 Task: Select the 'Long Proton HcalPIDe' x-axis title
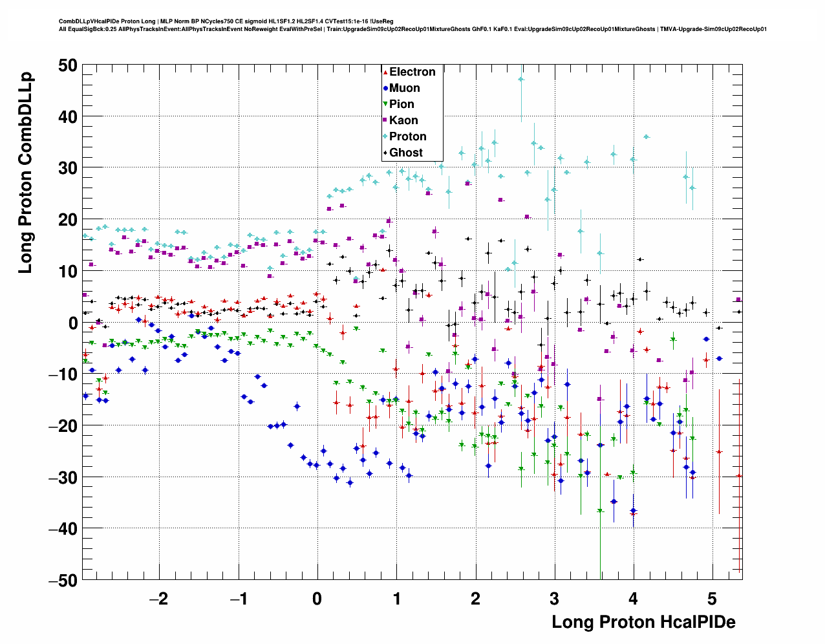click(x=643, y=622)
